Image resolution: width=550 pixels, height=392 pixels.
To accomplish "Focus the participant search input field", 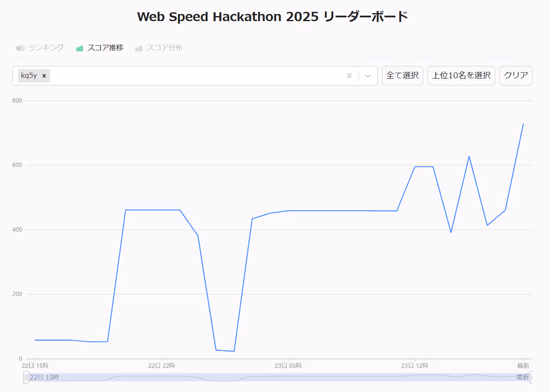I will 197,76.
